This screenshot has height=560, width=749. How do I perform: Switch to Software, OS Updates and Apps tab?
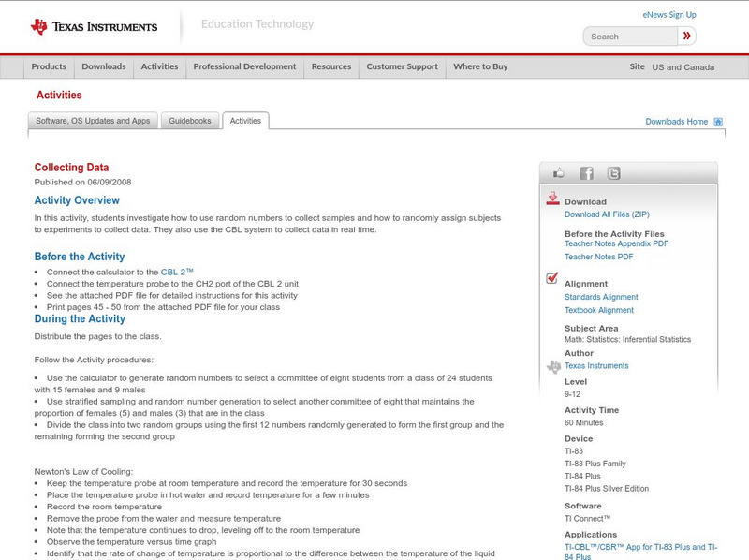pyautogui.click(x=93, y=121)
